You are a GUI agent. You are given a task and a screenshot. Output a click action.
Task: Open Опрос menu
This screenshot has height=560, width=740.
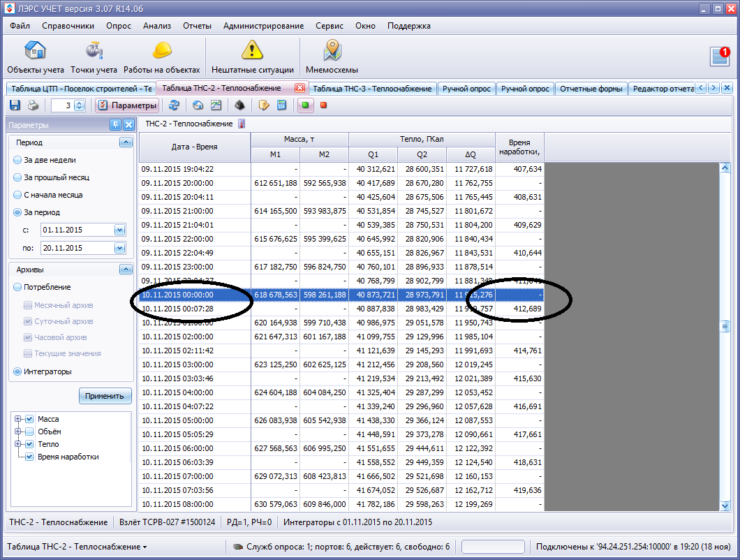(x=119, y=26)
